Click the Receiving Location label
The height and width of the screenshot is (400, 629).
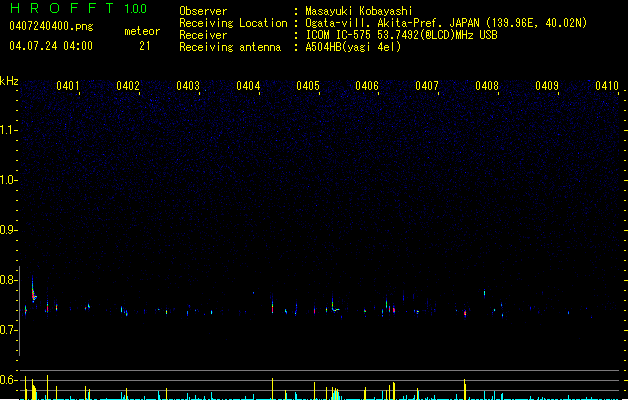coord(233,23)
